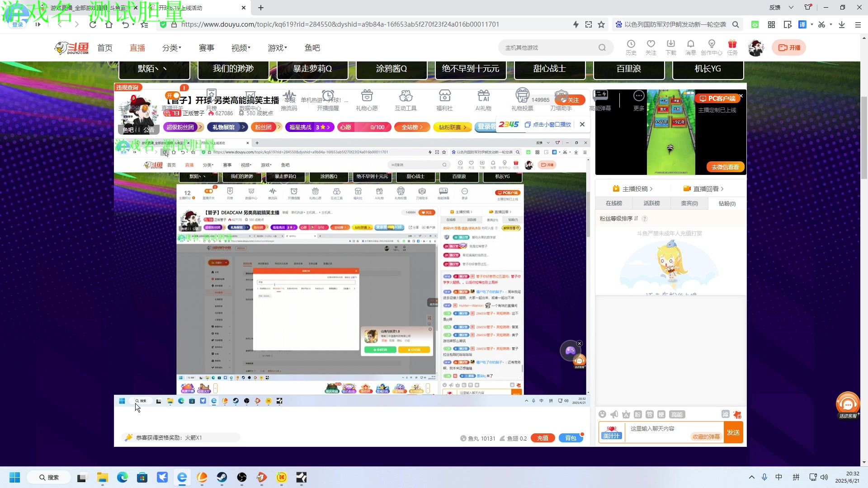Open Steam from the Windows taskbar
The width and height of the screenshot is (868, 488).
pyautogui.click(x=222, y=477)
